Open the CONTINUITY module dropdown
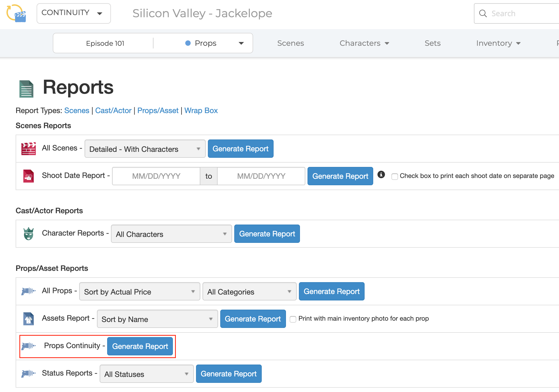This screenshot has width=559, height=392. [x=74, y=13]
